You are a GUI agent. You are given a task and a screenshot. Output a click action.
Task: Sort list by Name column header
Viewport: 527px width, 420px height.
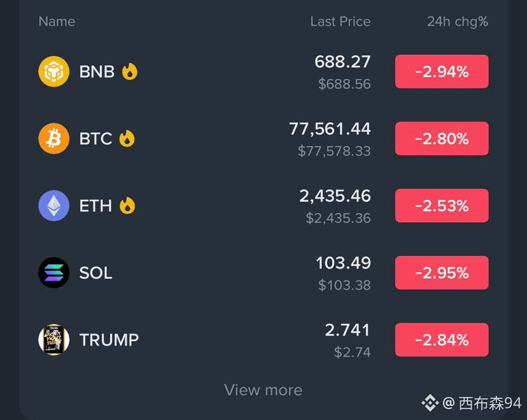57,22
